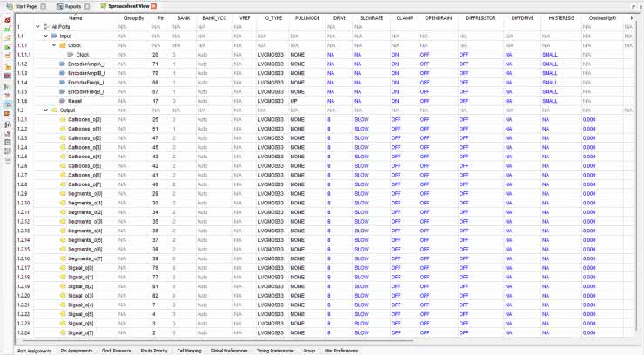
Task: Click the Input group port icon
Action: (54, 36)
